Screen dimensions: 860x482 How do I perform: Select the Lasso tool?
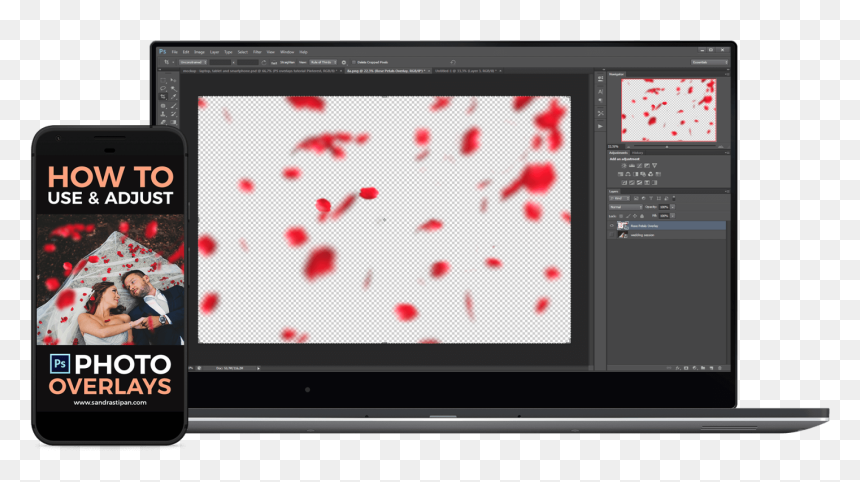coord(162,88)
